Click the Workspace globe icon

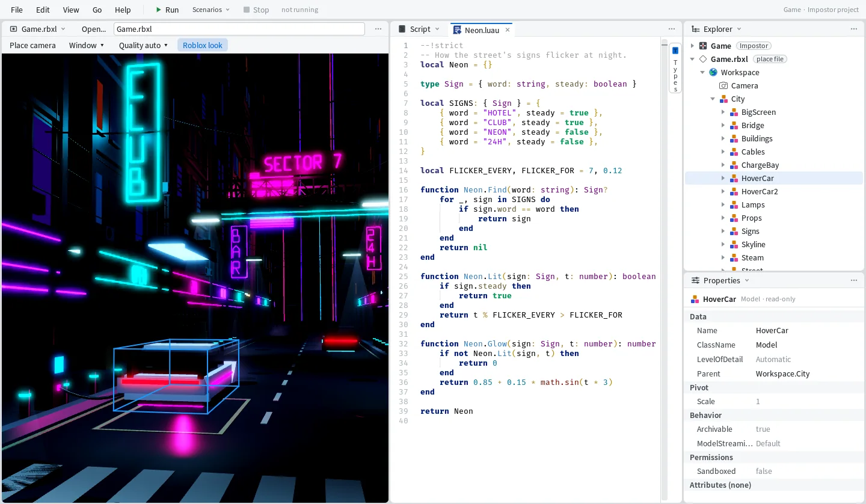click(x=713, y=72)
